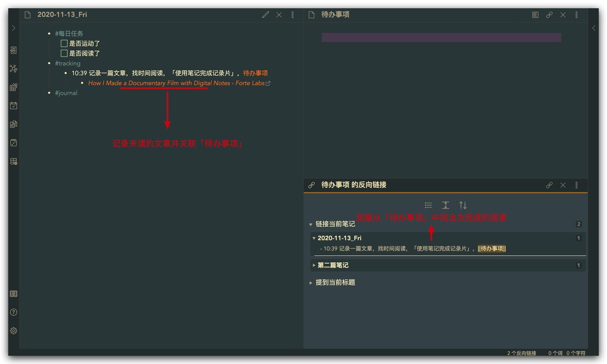Toggle the list view icon in backlinks toolbar
This screenshot has width=607, height=364.
pos(428,205)
